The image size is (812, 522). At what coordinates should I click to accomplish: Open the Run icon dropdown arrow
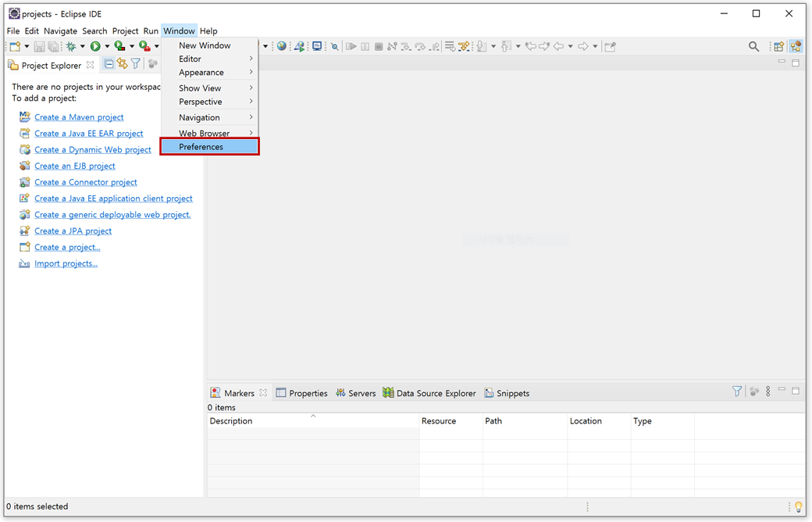tap(107, 47)
